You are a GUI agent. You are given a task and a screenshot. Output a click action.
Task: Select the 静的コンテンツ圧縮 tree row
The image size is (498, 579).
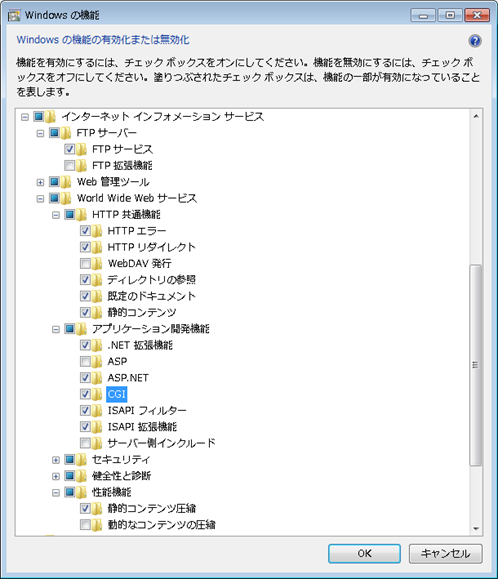152,508
